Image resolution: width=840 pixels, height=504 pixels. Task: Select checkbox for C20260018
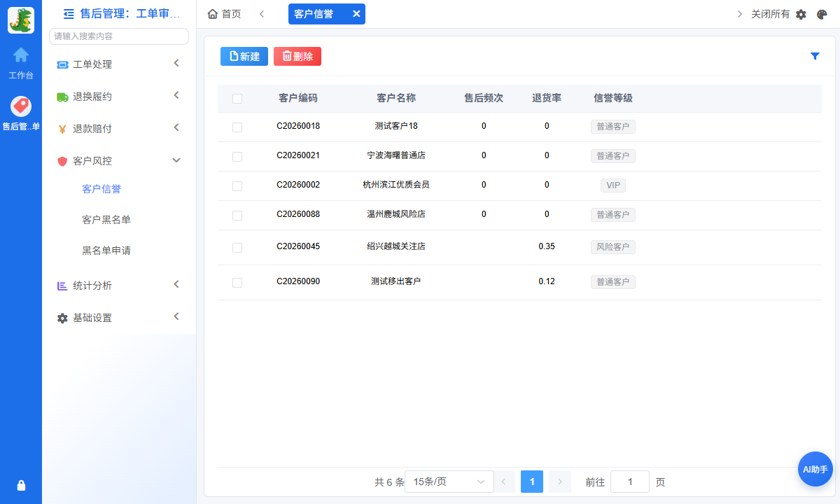tap(237, 127)
